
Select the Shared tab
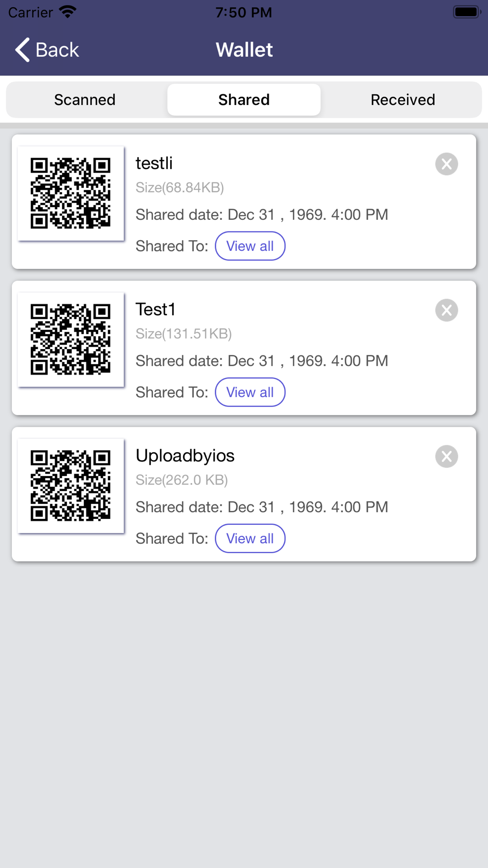[244, 100]
